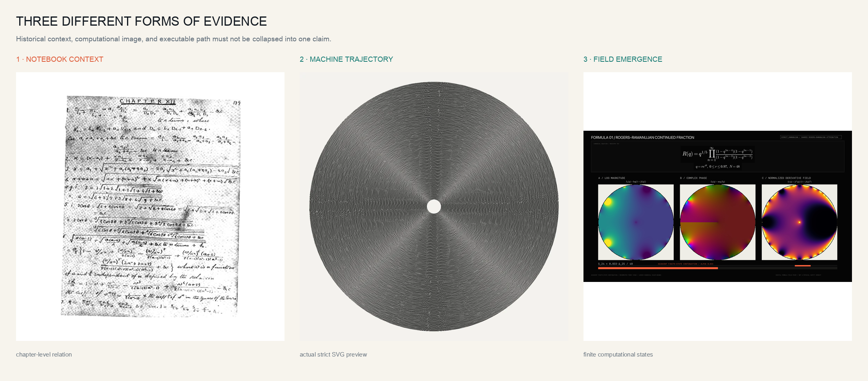Screen dimensions: 868x381
Task: Open the circular machine trajectory SVG preview
Action: point(434,207)
